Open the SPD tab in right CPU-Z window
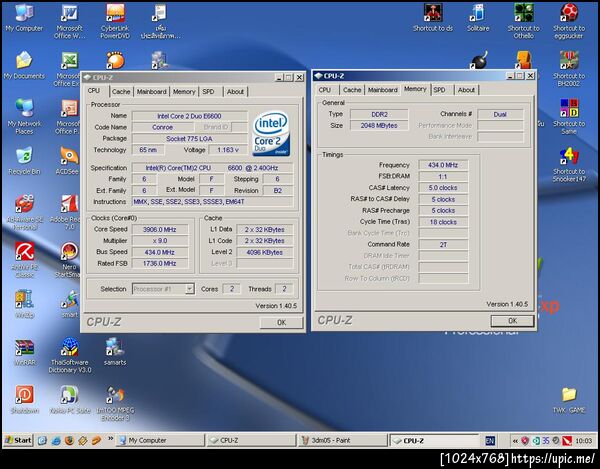Image resolution: width=600 pixels, height=469 pixels. coord(439,90)
